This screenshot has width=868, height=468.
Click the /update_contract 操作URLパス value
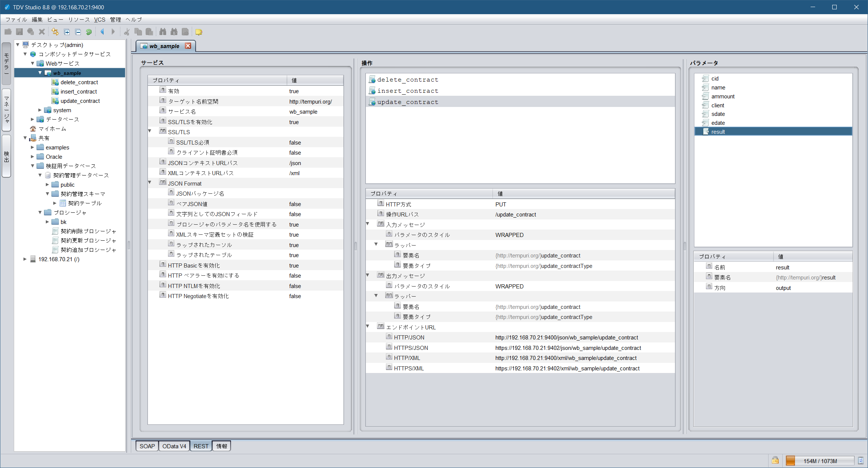[516, 215]
